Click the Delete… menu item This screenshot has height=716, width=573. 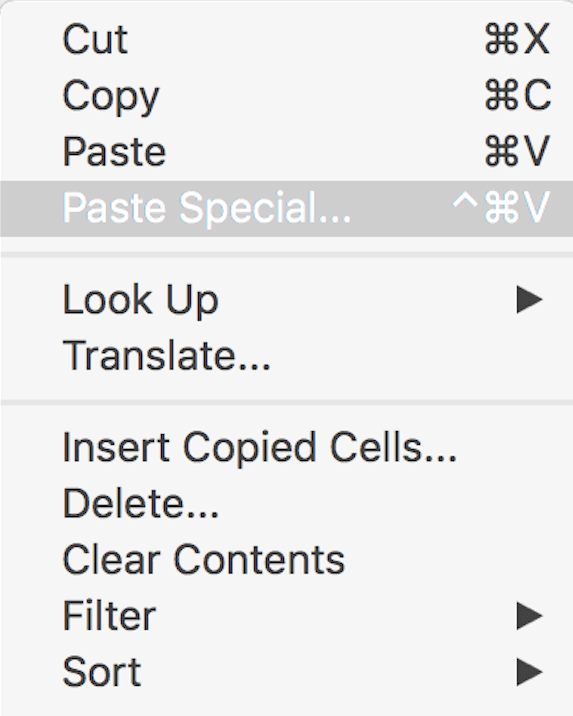point(286,504)
